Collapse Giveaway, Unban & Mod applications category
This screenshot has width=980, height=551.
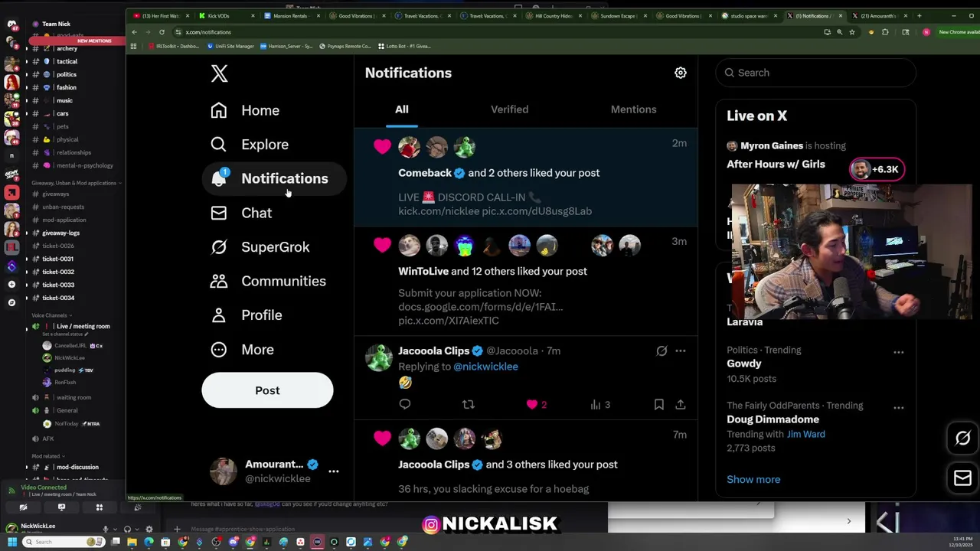tap(76, 183)
